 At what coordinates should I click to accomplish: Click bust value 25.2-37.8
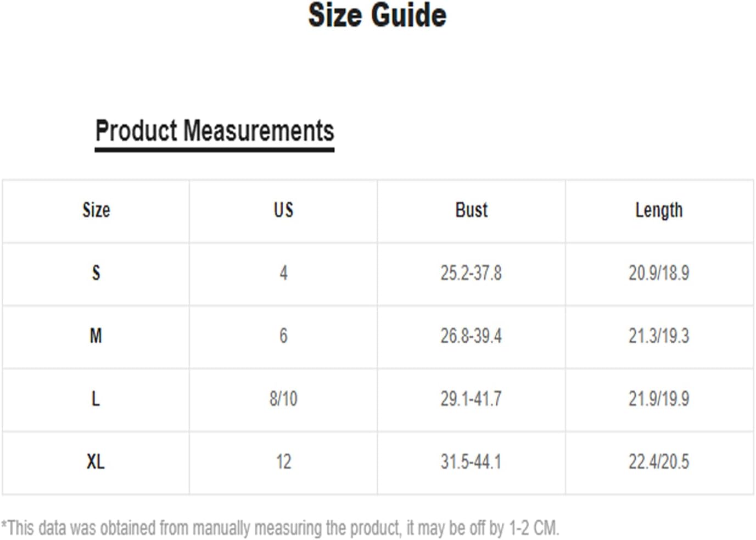tap(472, 273)
